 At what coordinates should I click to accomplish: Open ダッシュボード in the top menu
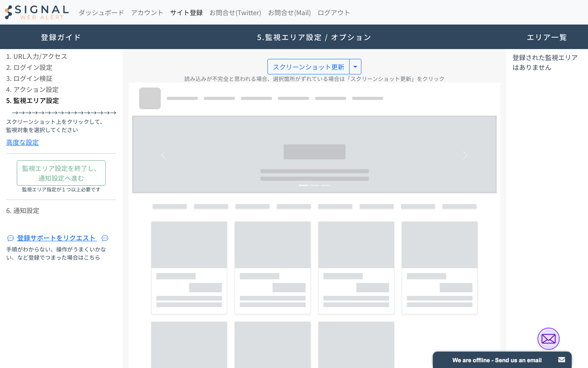click(x=101, y=13)
